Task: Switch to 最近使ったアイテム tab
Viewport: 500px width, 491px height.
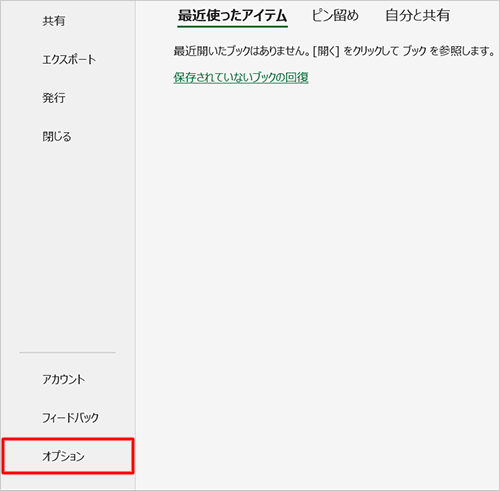Action: click(x=232, y=16)
